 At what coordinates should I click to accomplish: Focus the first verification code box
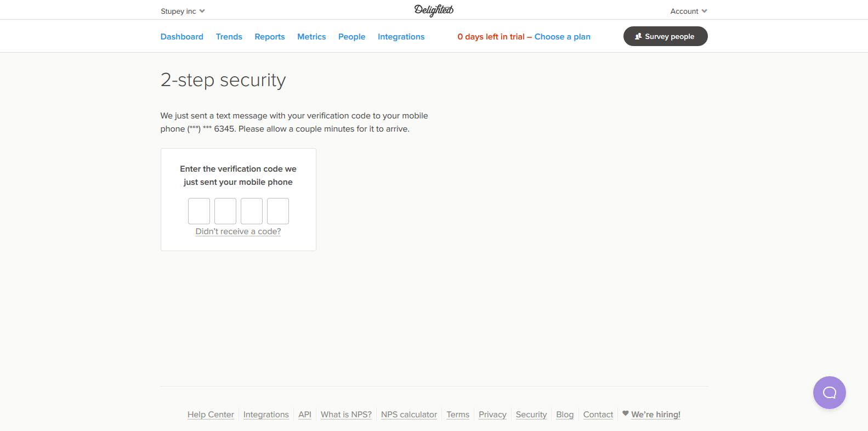[199, 211]
